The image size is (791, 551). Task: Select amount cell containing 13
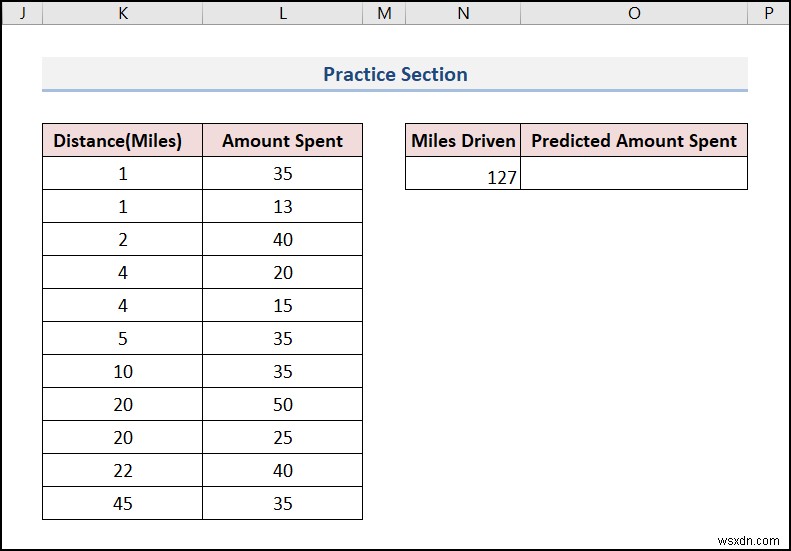click(282, 206)
